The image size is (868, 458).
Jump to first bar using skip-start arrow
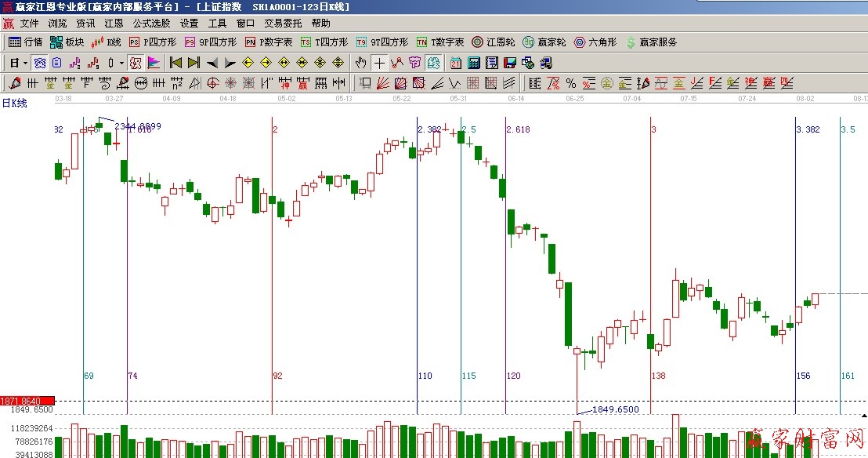[x=175, y=63]
